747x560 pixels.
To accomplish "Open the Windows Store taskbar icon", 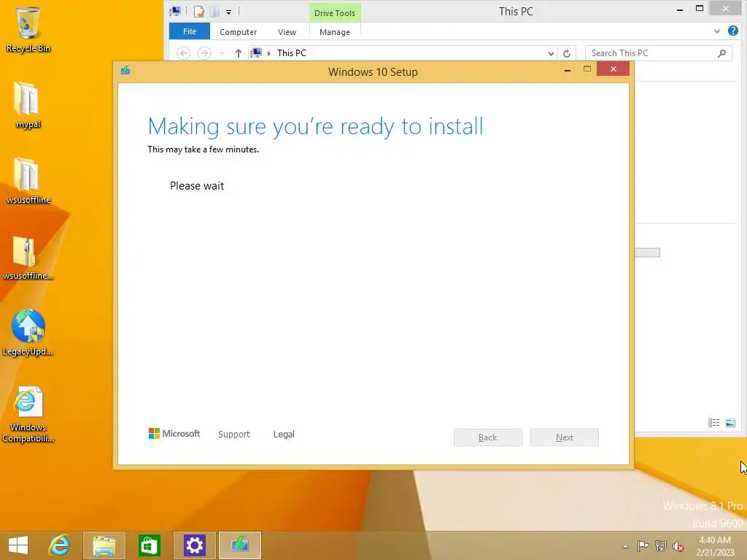I will point(149,545).
